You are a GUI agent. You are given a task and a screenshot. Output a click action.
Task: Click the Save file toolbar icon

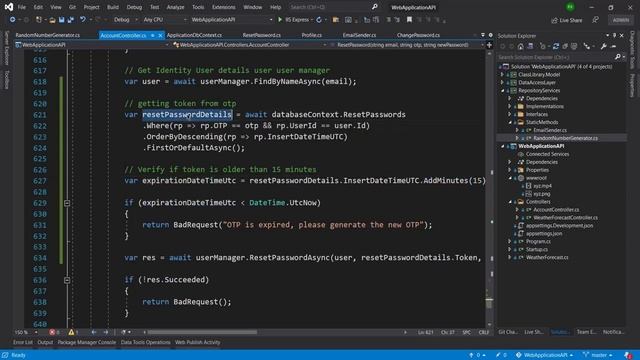[x=61, y=20]
